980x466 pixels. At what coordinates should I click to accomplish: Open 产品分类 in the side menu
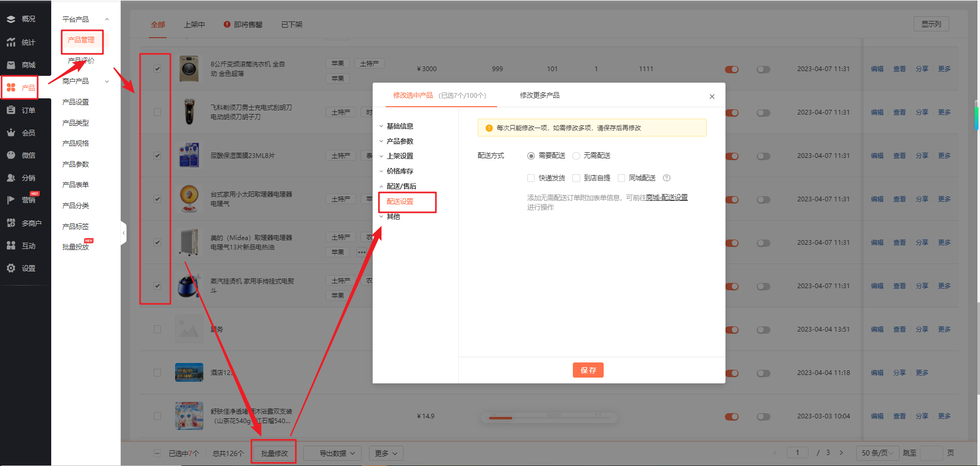[x=75, y=206]
